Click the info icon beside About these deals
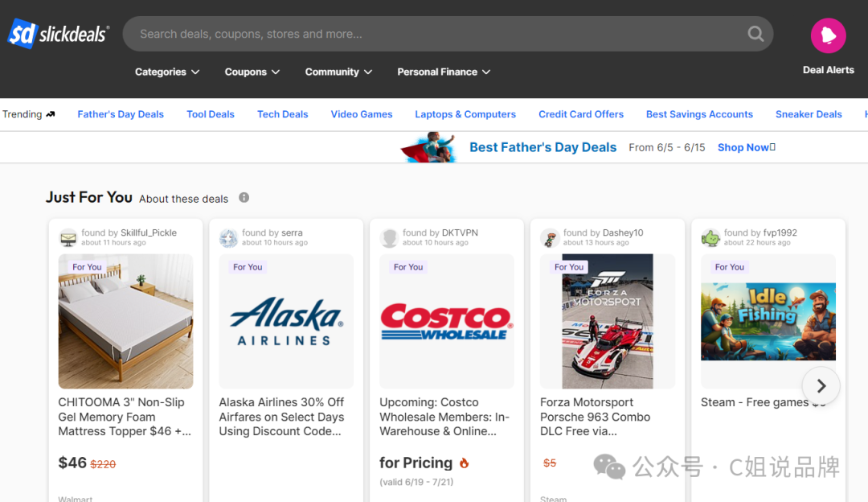The width and height of the screenshot is (868, 502). point(244,198)
